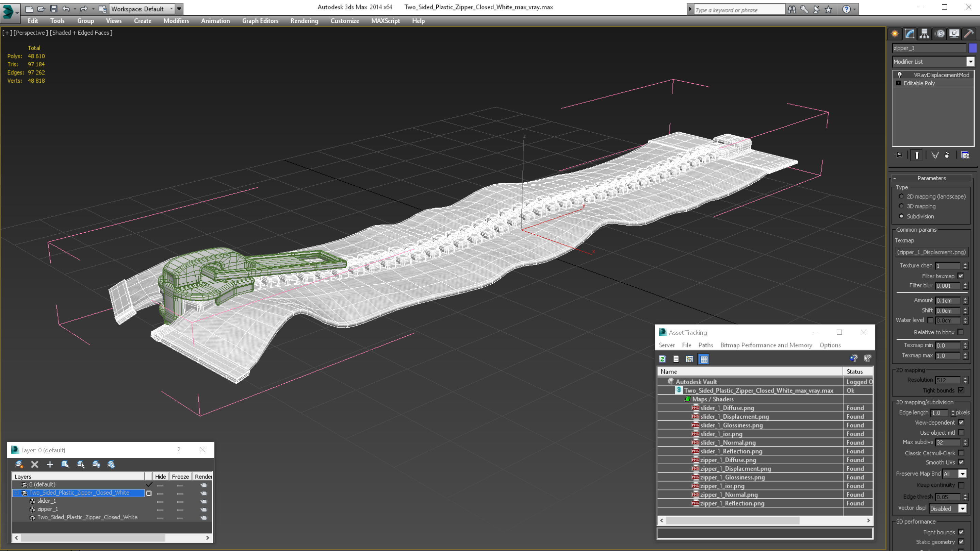This screenshot has height=551, width=980.
Task: Enable Water level checkbox
Action: click(931, 320)
